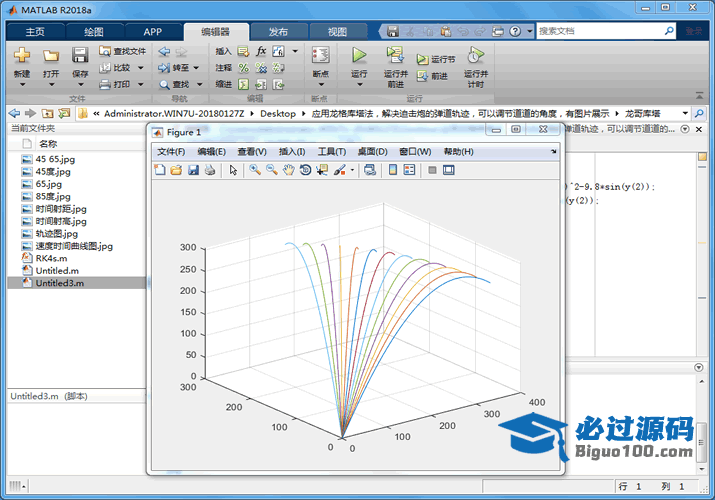Open Figure 1 插入(I) menu
This screenshot has width=715, height=500.
(292, 152)
